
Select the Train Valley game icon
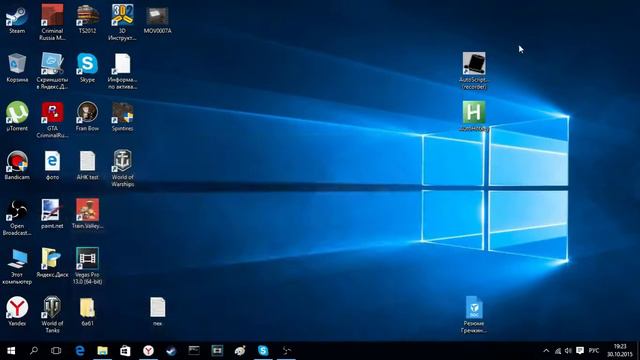click(87, 214)
